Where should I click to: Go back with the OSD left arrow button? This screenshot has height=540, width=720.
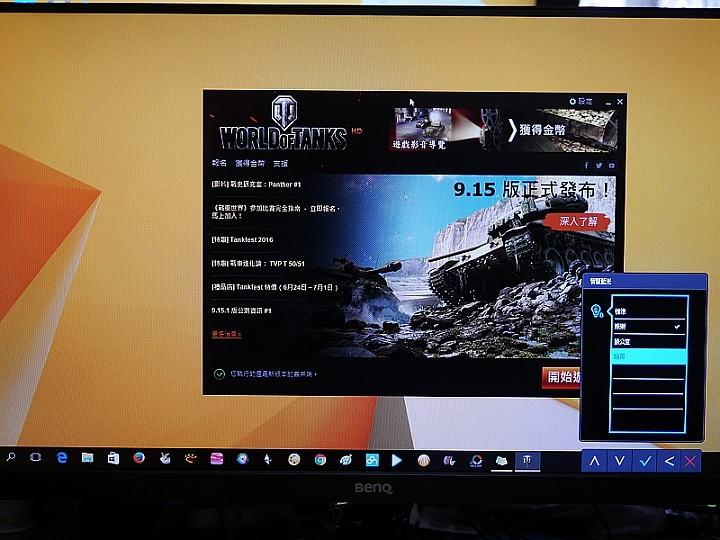(669, 461)
